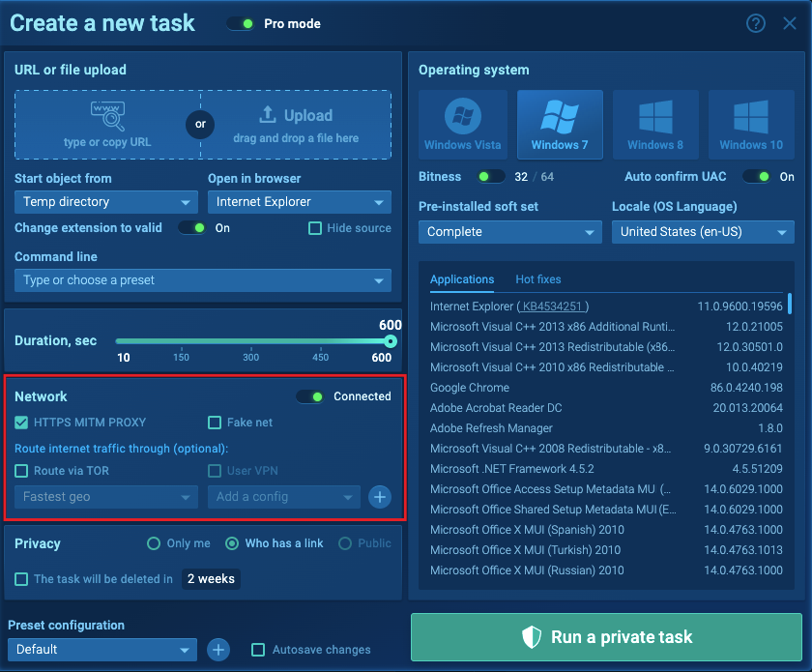Click Microsoft Office X MUI (Turkish) 2010 row
The width and height of the screenshot is (812, 672).
pyautogui.click(x=606, y=550)
